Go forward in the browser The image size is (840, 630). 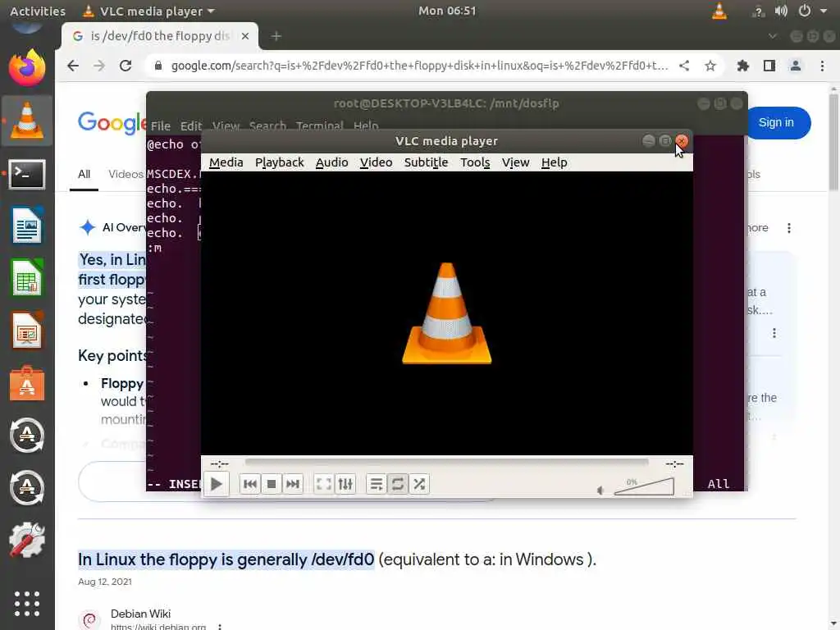click(99, 66)
